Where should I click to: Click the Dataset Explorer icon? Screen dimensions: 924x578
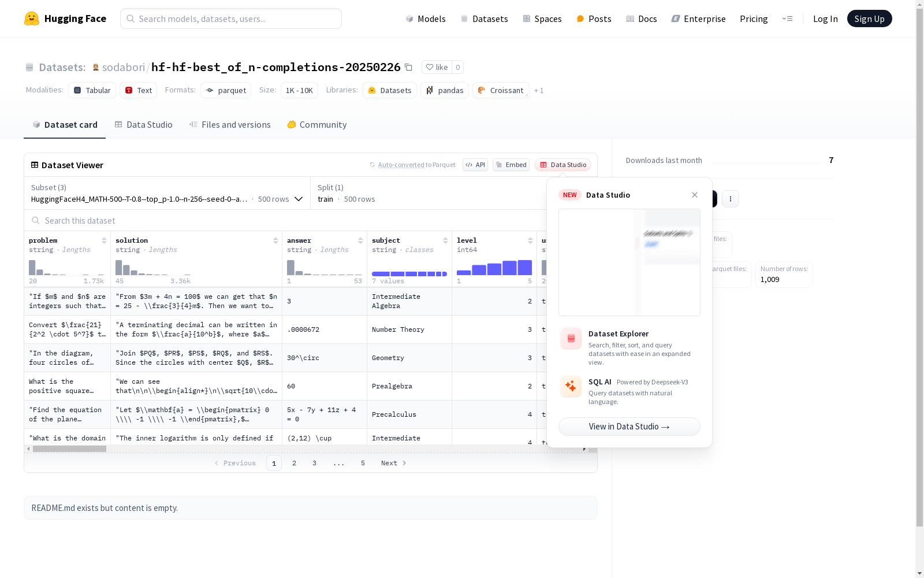(571, 339)
